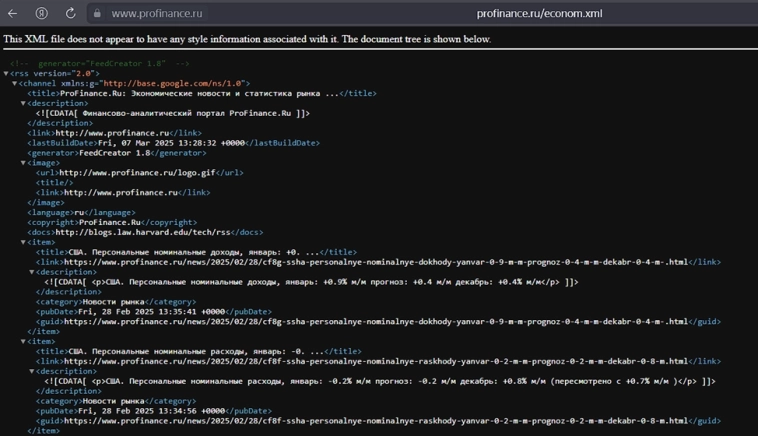Click the title Персональные номинальные расходы

[196, 351]
